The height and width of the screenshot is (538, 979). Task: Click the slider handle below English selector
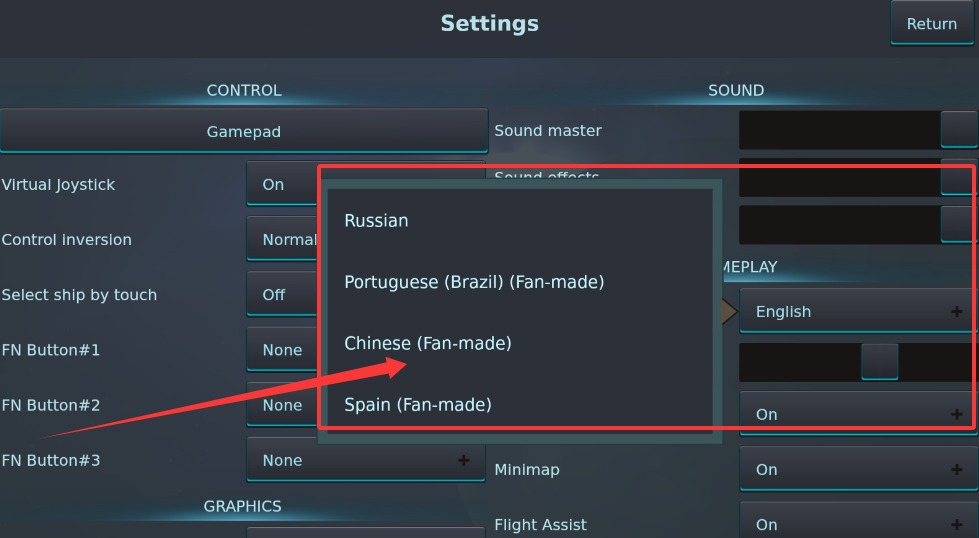point(879,361)
